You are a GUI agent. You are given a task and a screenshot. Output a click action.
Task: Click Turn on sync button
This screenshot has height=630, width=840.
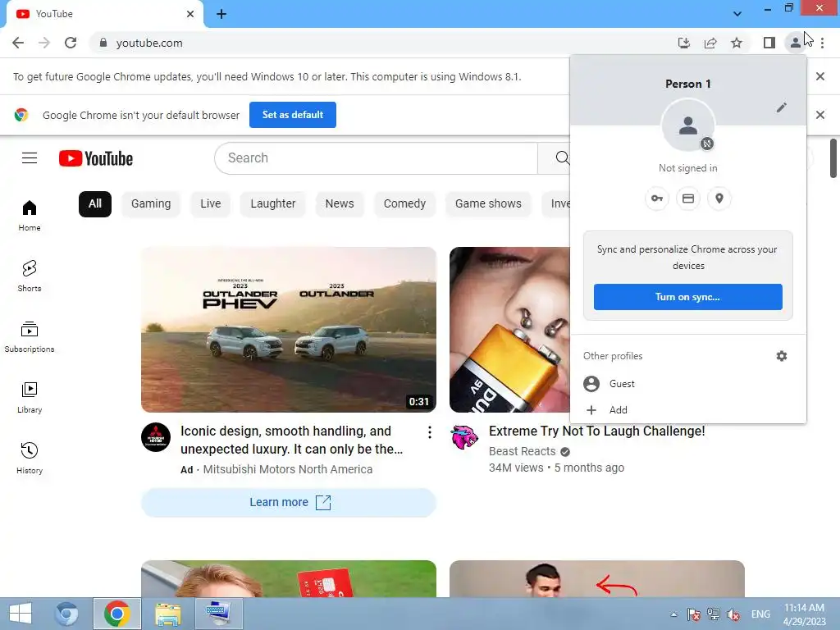688,297
